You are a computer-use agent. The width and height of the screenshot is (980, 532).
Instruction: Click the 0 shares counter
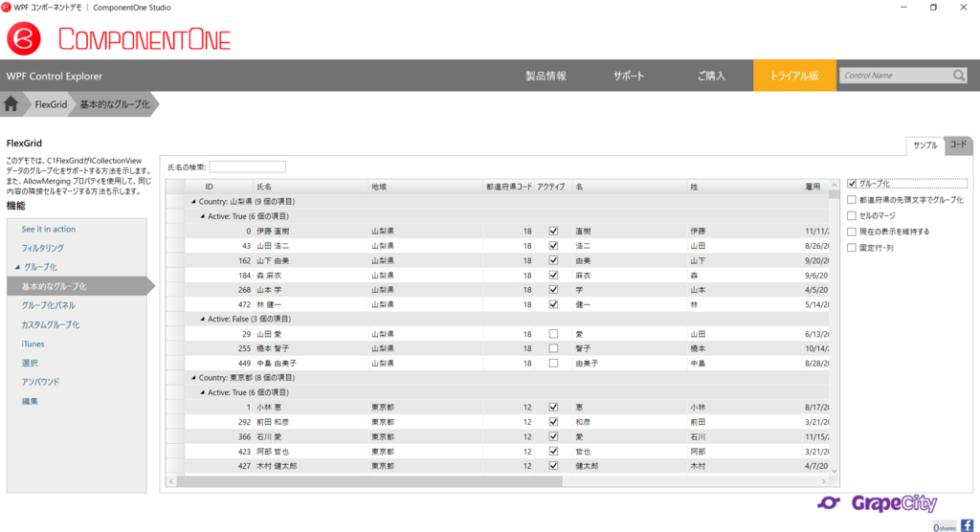945,527
